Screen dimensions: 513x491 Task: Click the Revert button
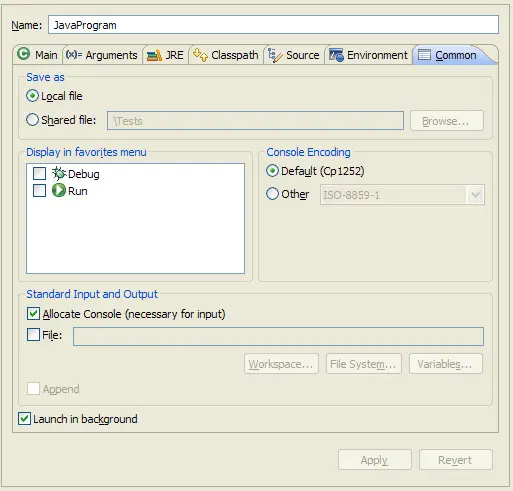click(x=456, y=460)
